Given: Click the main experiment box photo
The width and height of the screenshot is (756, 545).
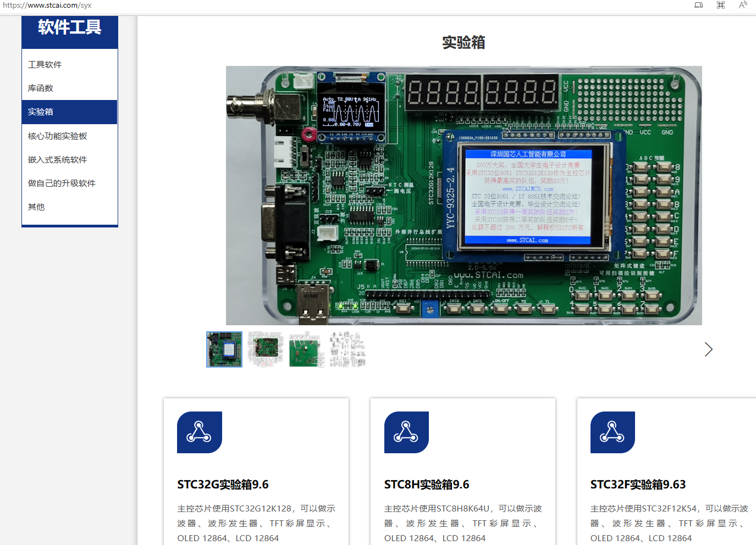Looking at the screenshot, I should point(464,196).
